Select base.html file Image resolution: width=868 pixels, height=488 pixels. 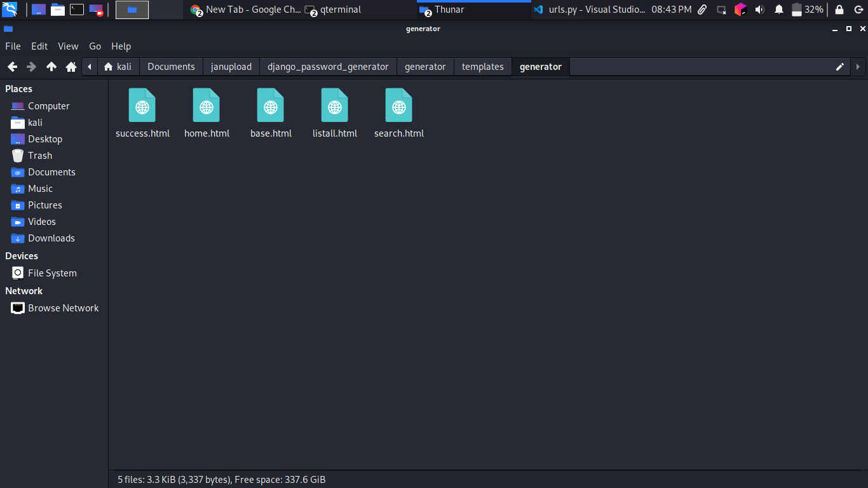tap(271, 113)
